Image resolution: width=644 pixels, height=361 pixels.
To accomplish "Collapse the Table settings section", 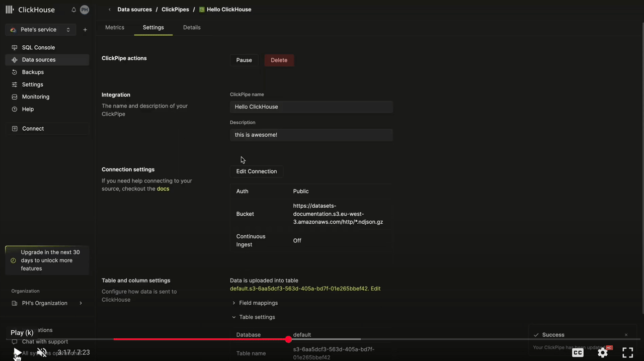I will 257,317.
